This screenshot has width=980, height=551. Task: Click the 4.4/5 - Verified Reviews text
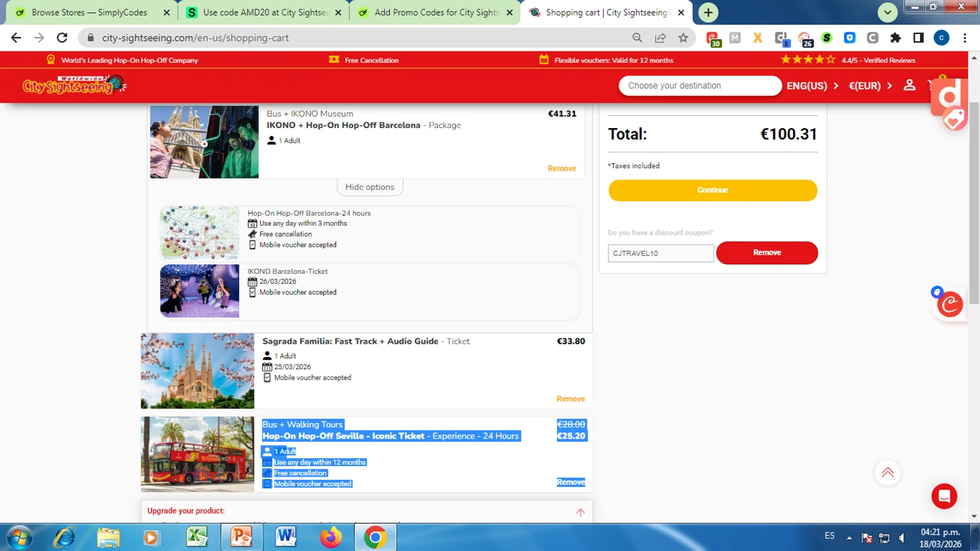[x=878, y=60]
